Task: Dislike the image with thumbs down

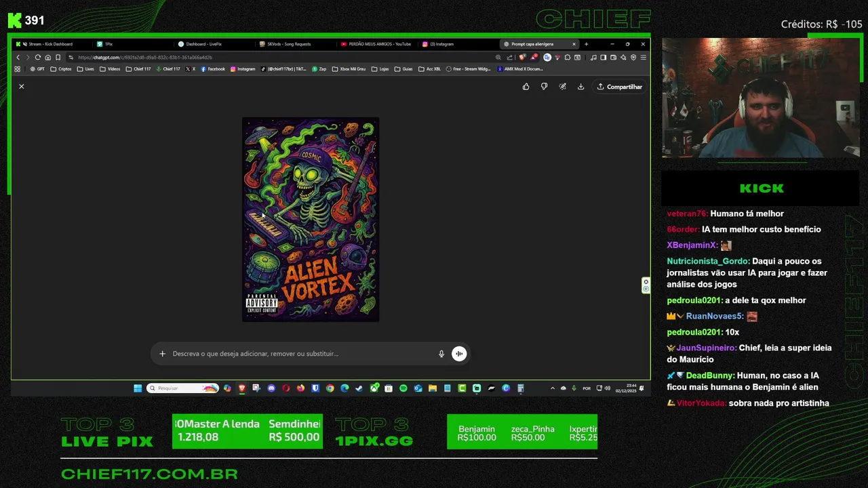Action: point(544,87)
